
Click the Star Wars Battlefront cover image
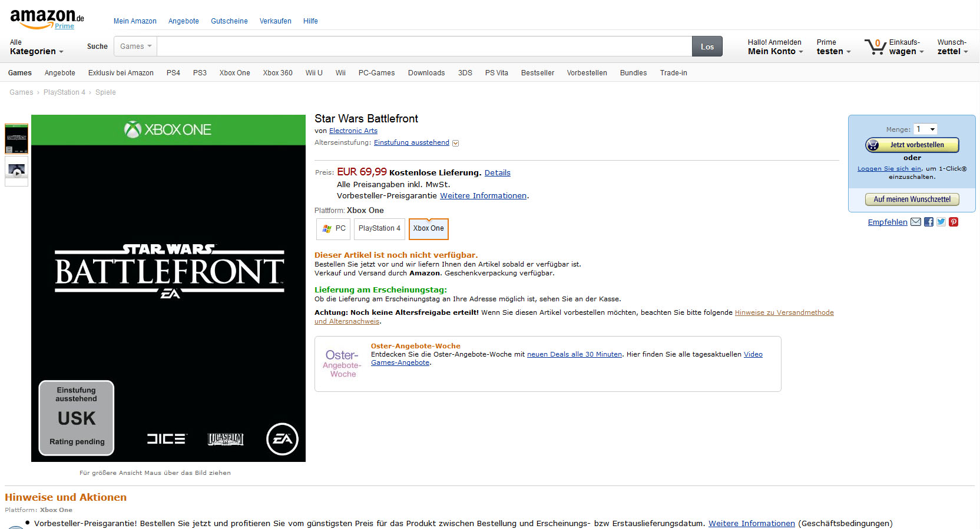[x=168, y=288]
